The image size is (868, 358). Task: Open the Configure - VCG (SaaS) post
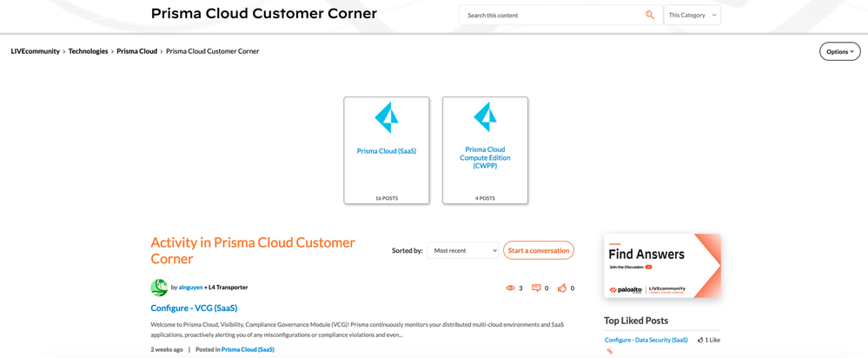194,308
